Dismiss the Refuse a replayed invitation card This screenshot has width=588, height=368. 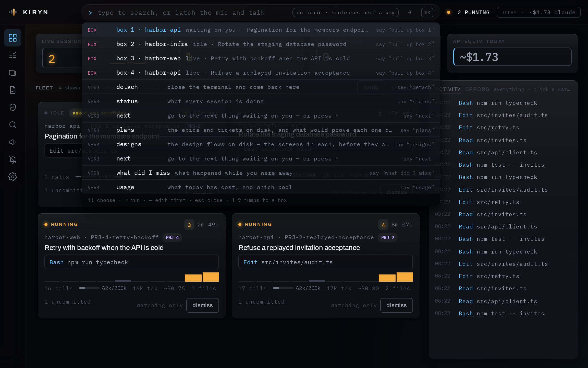click(x=396, y=305)
